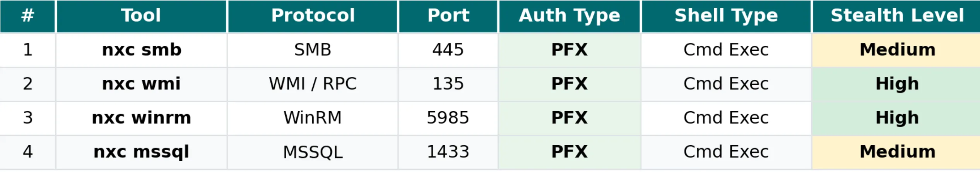Click the PFX cell in the nxc smb row

point(570,50)
